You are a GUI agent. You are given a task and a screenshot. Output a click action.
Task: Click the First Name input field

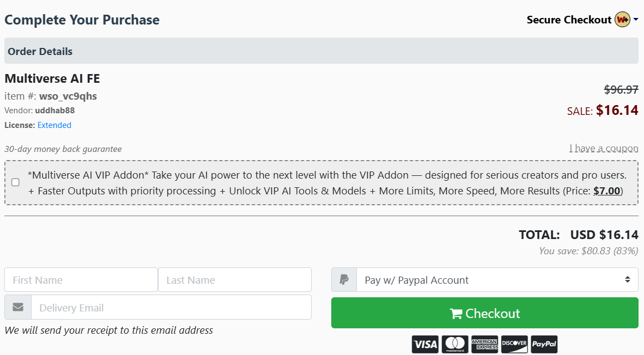(81, 279)
